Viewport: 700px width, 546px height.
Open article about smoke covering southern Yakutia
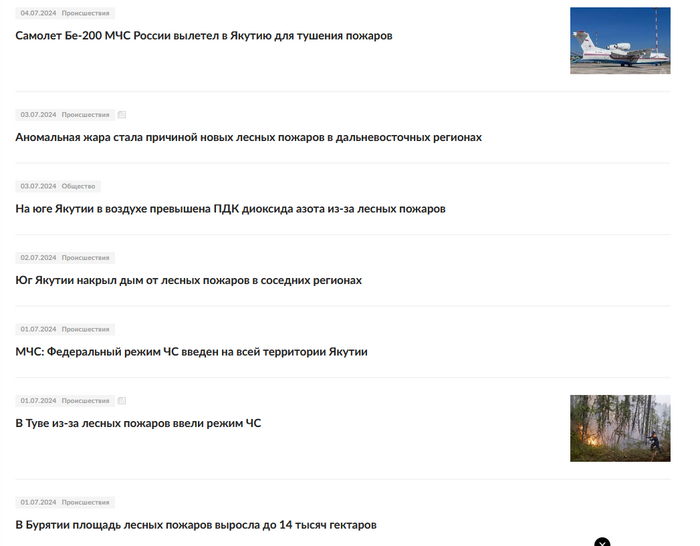coord(188,280)
